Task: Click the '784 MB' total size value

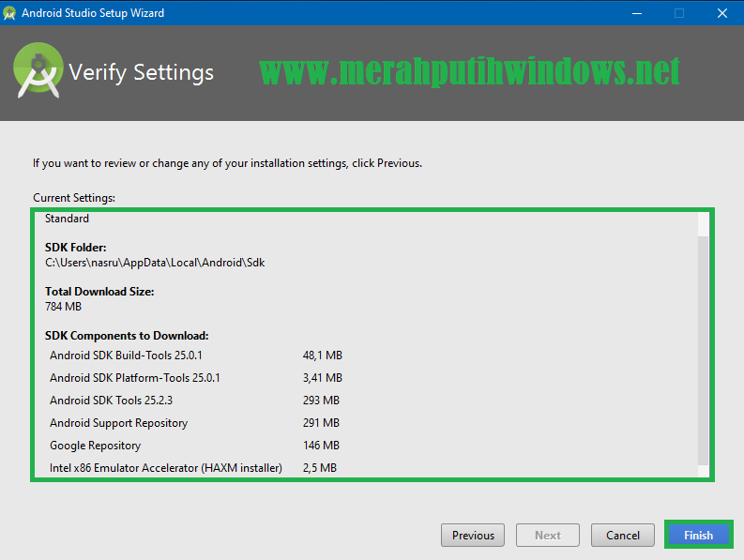Action: tap(63, 307)
